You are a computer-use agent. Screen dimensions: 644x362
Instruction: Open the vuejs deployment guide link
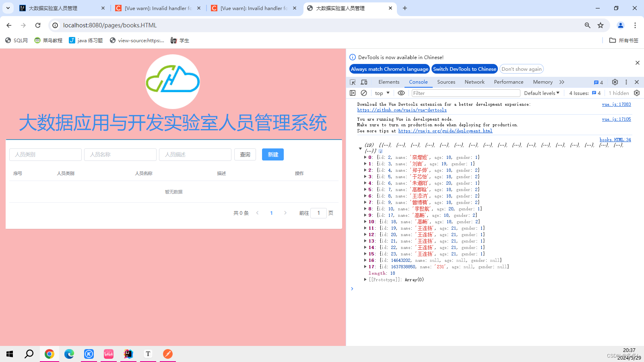point(445,131)
